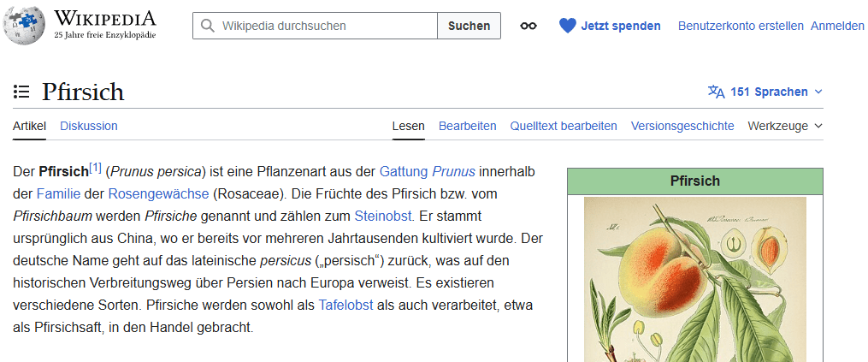Open the peach illustration thumbnail
Image resolution: width=868 pixels, height=362 pixels.
pyautogui.click(x=694, y=279)
